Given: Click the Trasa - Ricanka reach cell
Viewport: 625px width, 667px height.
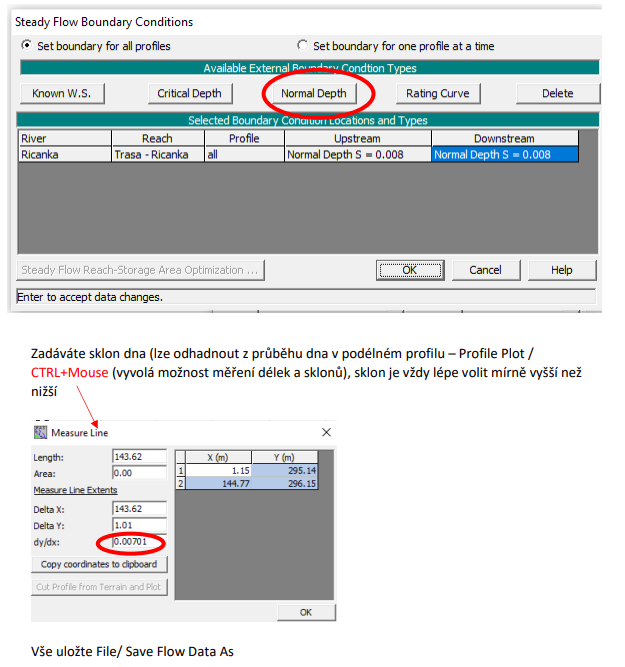Looking at the screenshot, I should 156,155.
